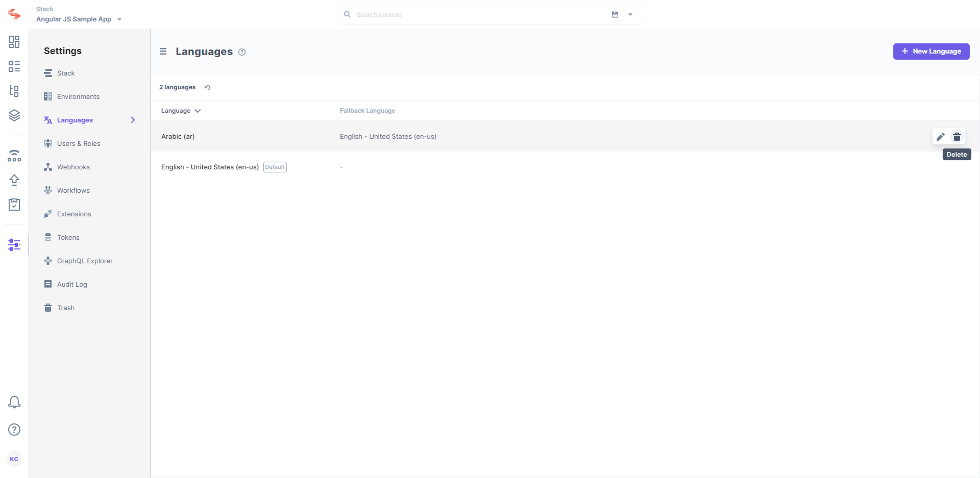Toggle the settings sidebar with hamburger icon

(x=163, y=51)
